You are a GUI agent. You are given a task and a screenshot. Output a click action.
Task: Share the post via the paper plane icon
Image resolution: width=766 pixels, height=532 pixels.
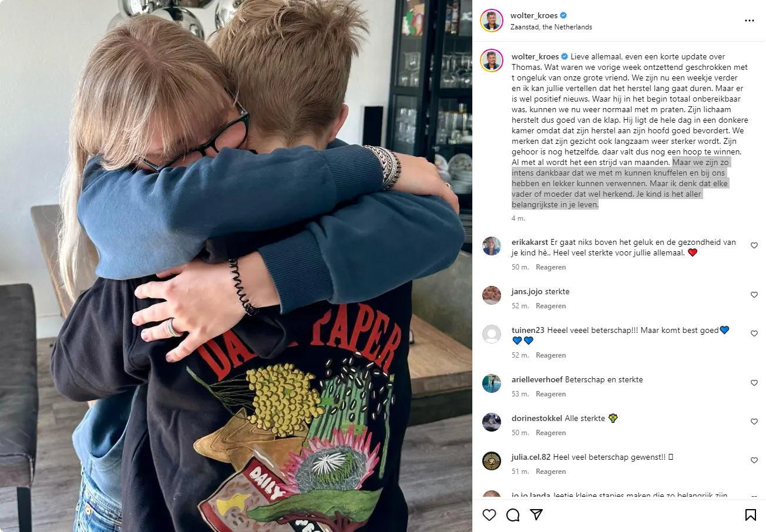[x=536, y=515]
